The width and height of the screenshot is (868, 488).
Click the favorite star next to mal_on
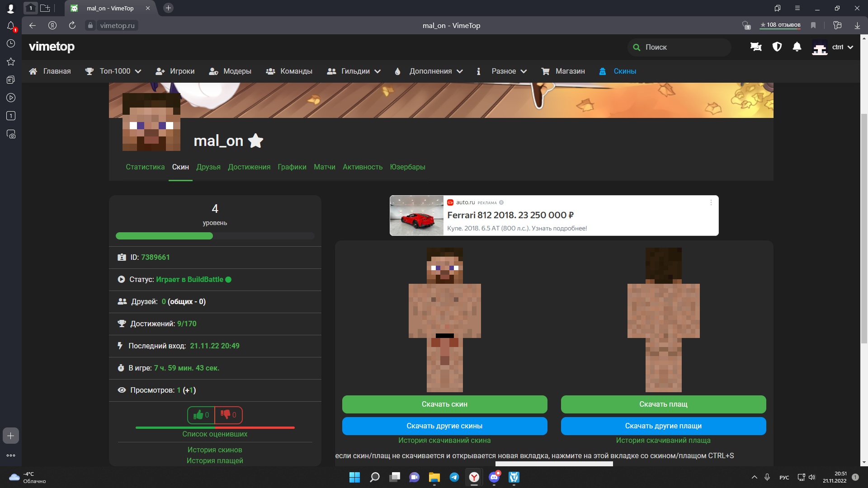pos(255,141)
